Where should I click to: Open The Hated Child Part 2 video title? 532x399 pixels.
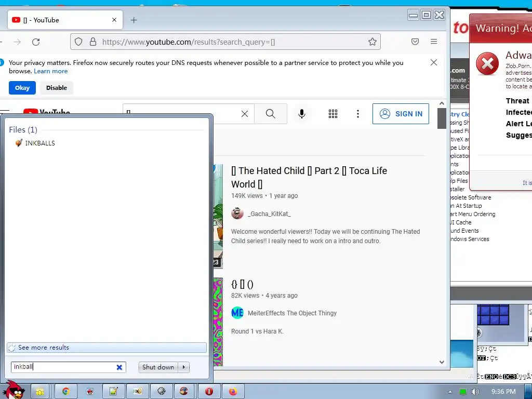pos(309,178)
